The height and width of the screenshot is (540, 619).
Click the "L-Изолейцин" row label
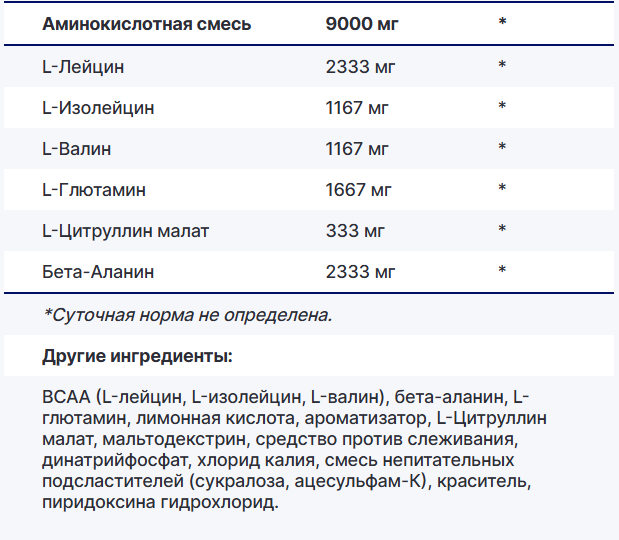98,107
